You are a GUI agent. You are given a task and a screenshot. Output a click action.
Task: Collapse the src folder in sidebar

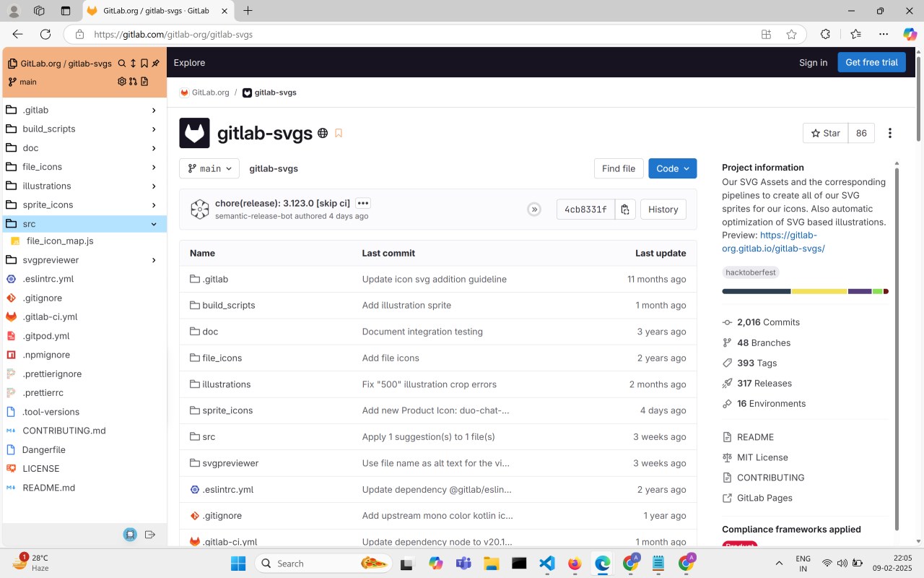click(154, 224)
